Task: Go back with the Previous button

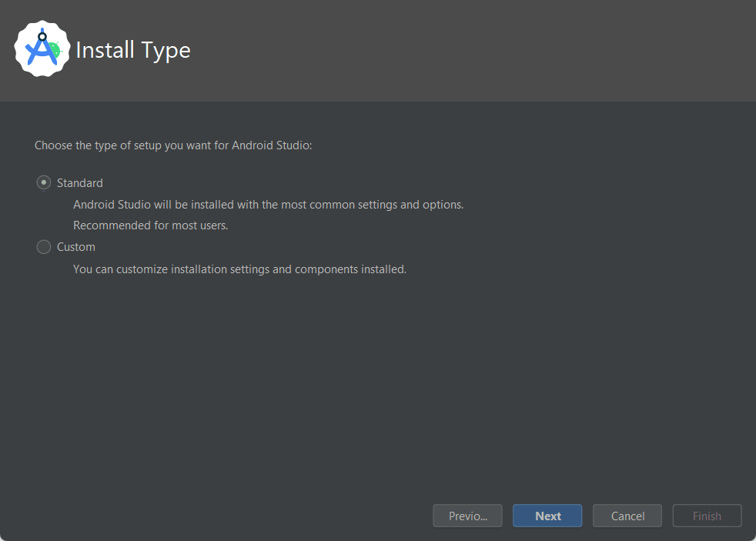Action: [467, 516]
